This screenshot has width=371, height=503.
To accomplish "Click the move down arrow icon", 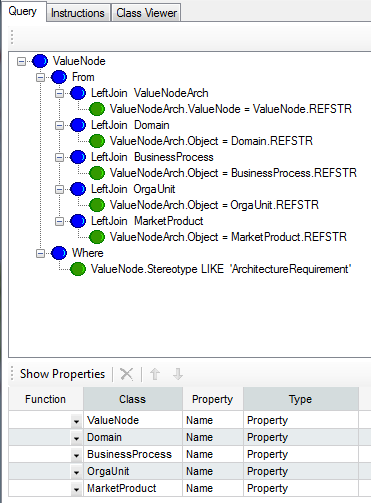I will click(x=178, y=374).
